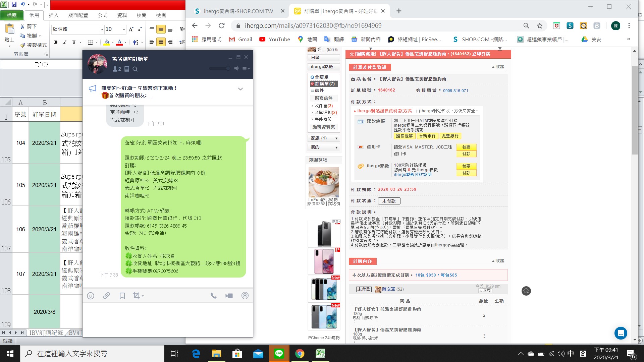Collapse the 訂購內容 section

click(498, 261)
